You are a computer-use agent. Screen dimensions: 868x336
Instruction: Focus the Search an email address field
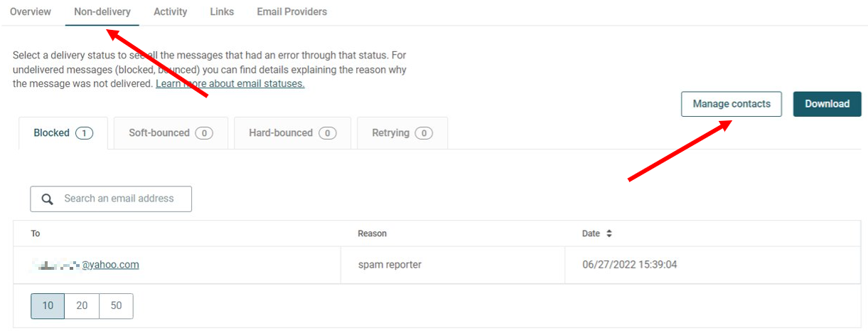(111, 199)
